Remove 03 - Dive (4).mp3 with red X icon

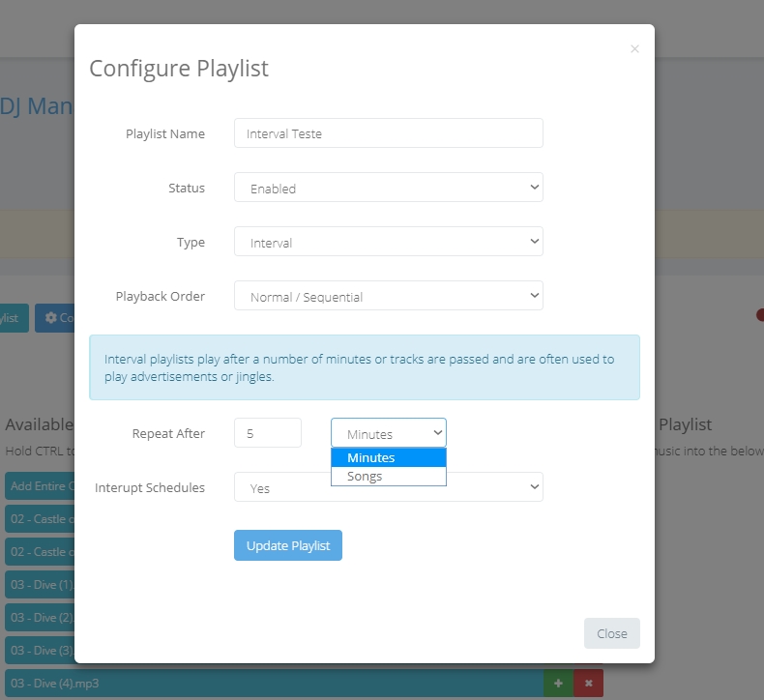(589, 684)
